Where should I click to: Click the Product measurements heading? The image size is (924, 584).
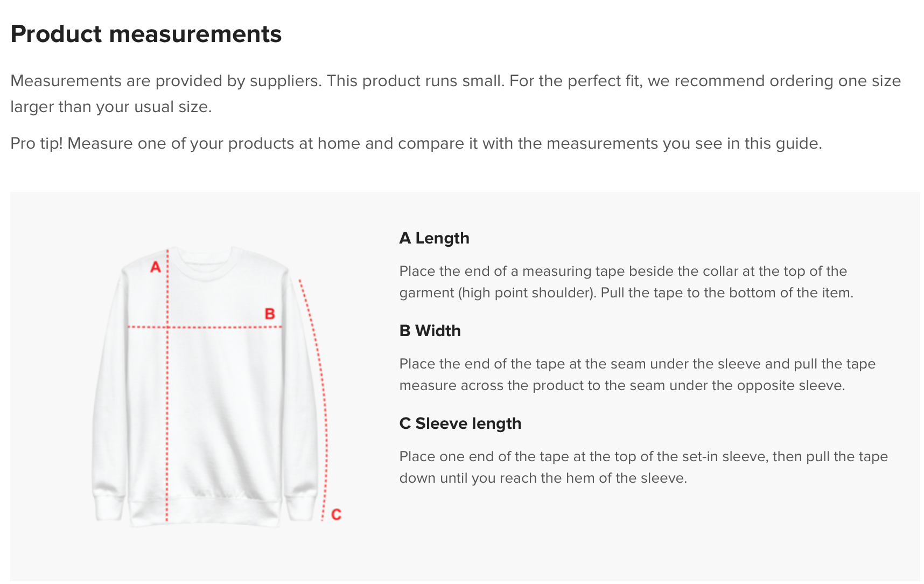pyautogui.click(x=146, y=34)
